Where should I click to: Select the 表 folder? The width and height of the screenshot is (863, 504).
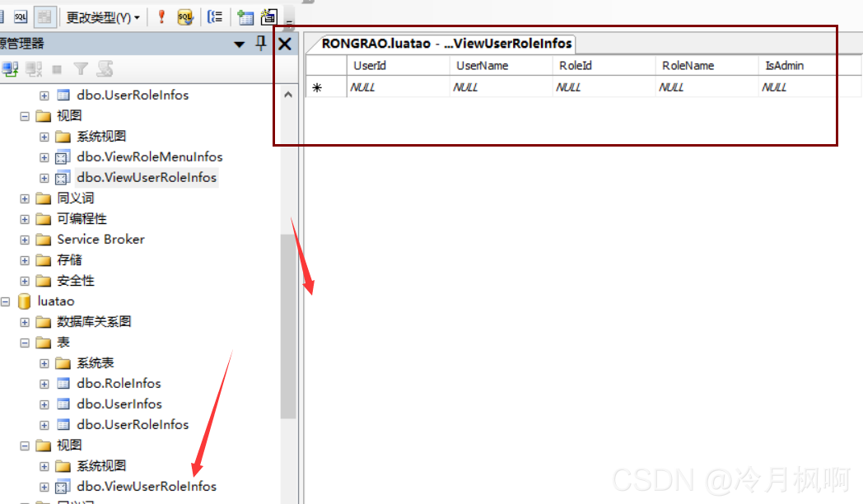point(63,343)
